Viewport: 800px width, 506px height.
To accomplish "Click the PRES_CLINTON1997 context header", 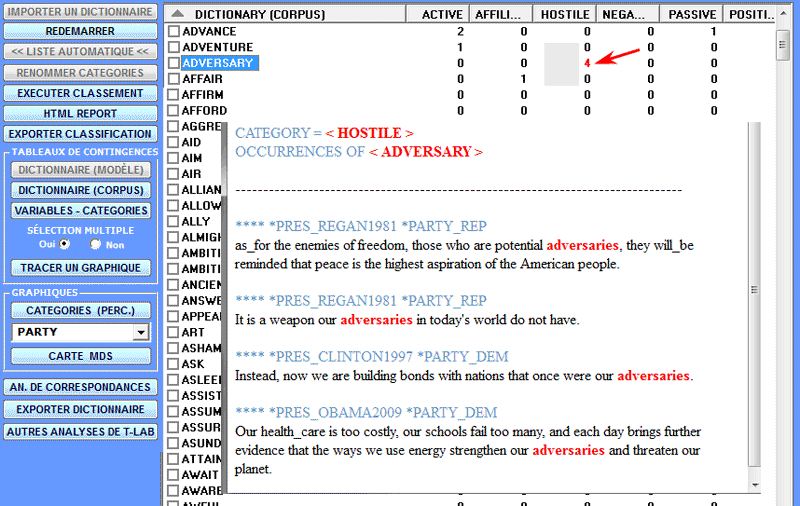I will coord(371,356).
